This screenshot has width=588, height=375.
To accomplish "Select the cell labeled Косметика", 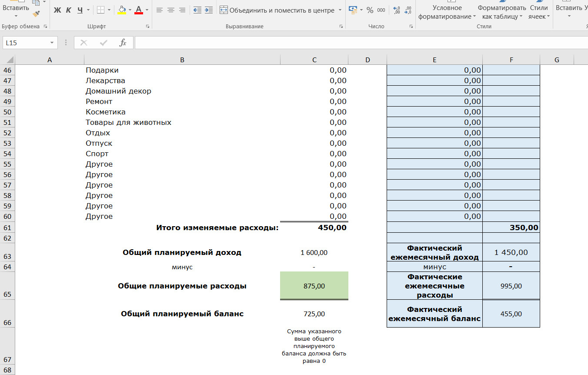I will click(182, 112).
